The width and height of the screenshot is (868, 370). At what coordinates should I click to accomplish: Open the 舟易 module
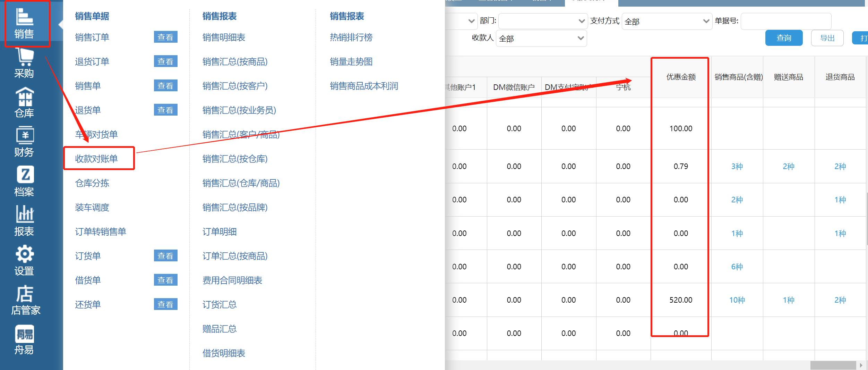[24, 340]
